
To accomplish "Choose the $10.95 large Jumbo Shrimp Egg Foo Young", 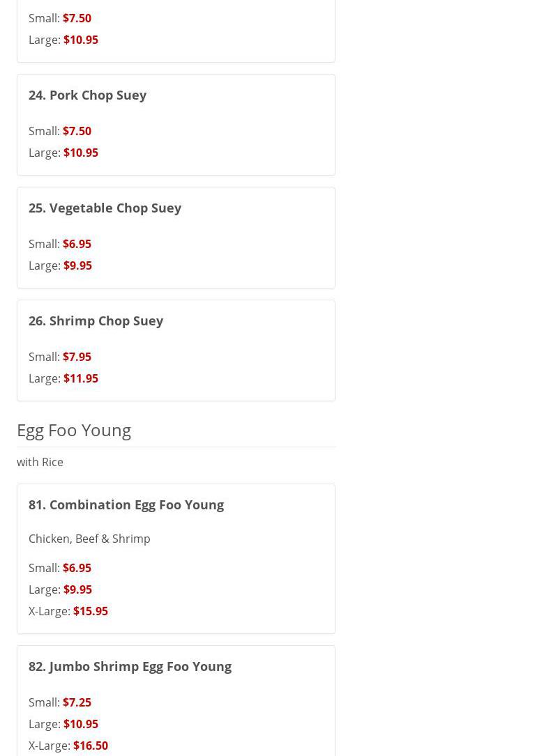I will 81,724.
